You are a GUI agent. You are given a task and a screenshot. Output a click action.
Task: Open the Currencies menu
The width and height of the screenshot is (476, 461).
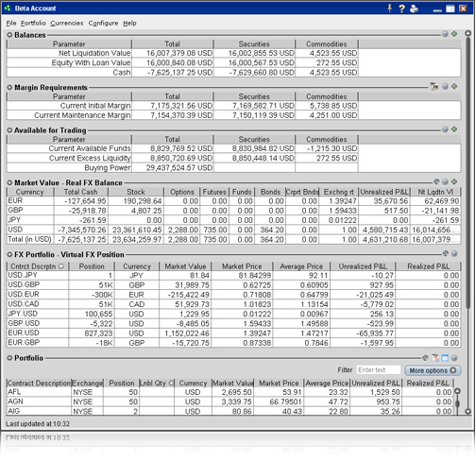click(67, 23)
